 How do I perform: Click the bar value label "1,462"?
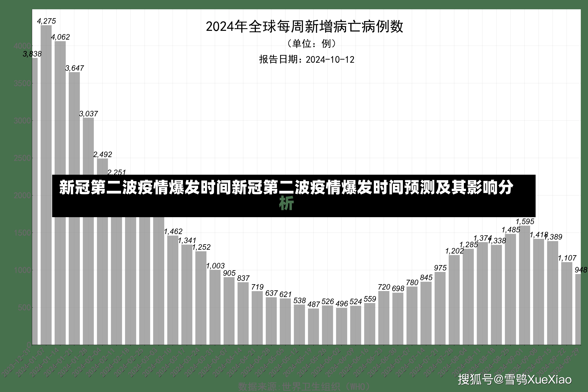pyautogui.click(x=173, y=231)
